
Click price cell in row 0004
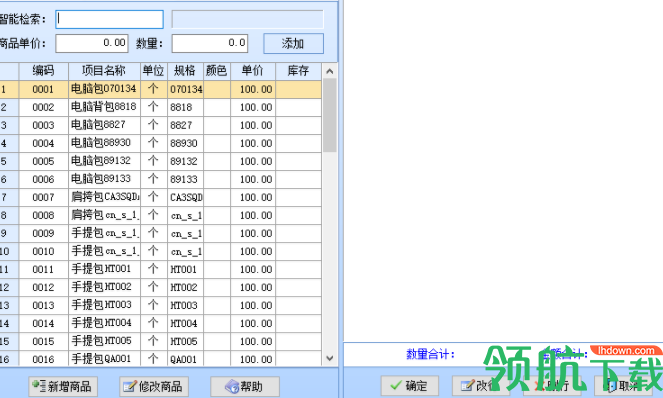click(x=253, y=143)
